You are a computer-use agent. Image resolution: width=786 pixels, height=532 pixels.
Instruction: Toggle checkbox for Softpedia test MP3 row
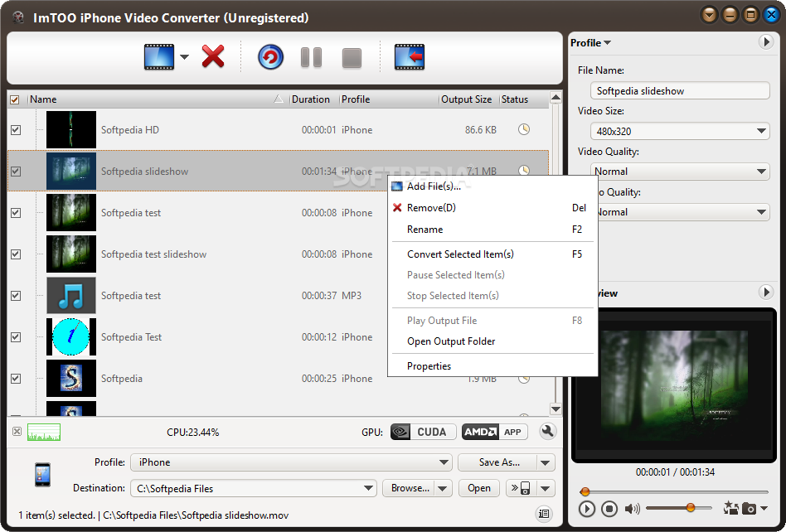(x=16, y=296)
